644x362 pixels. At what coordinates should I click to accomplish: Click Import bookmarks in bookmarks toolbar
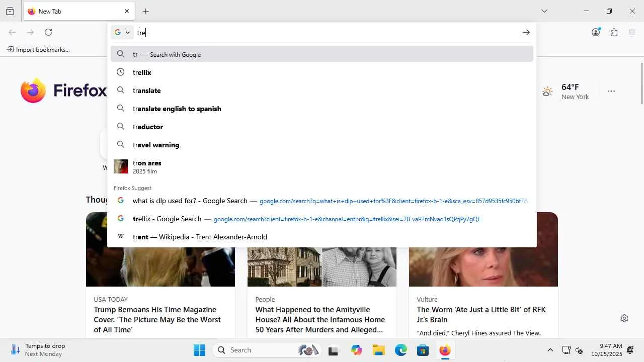38,49
